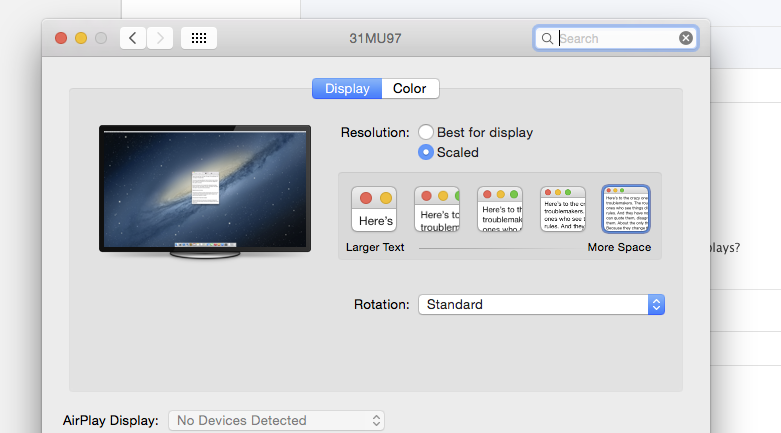Choose the second scaling thumbnail 'Here's to troublem'

437,209
